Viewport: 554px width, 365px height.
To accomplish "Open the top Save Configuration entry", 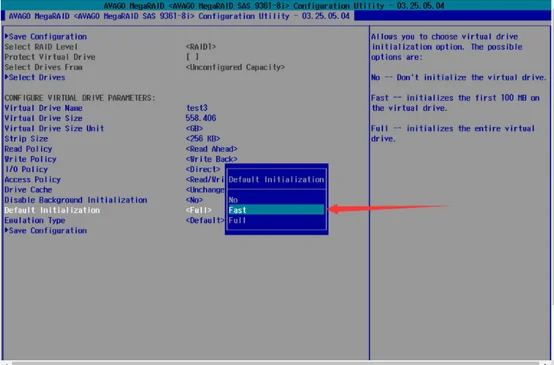I will [46, 36].
